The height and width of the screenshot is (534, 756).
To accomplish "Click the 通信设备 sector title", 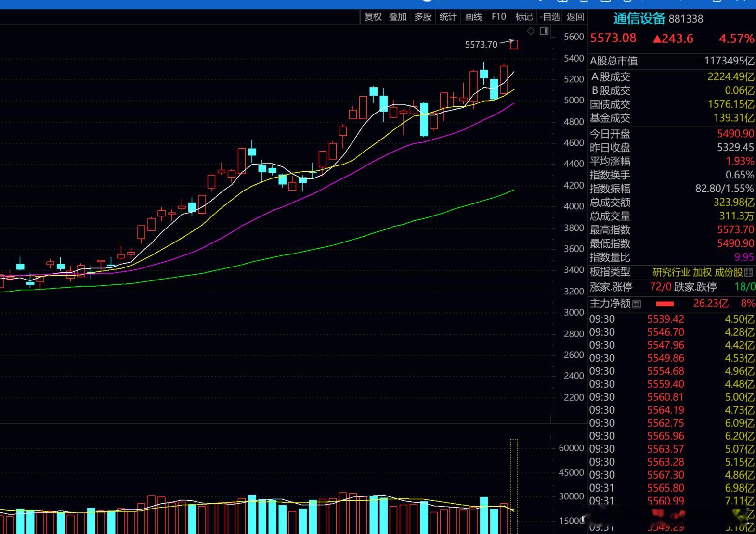I will (639, 19).
